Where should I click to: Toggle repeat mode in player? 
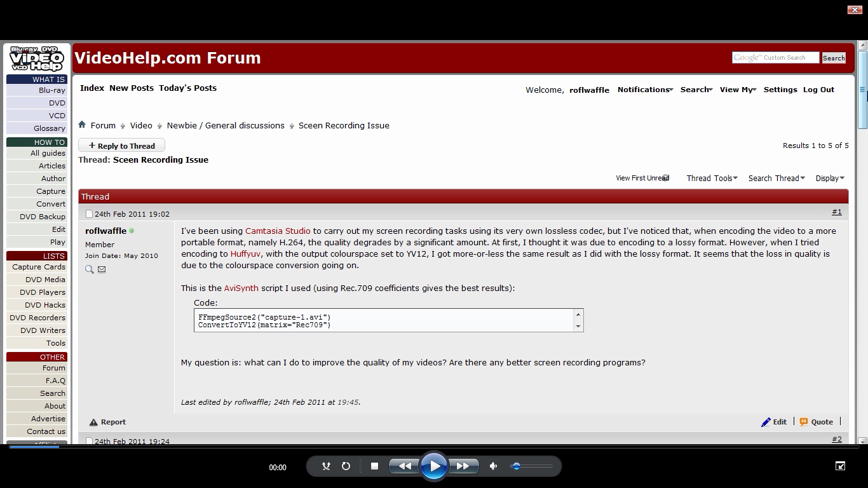(x=346, y=466)
